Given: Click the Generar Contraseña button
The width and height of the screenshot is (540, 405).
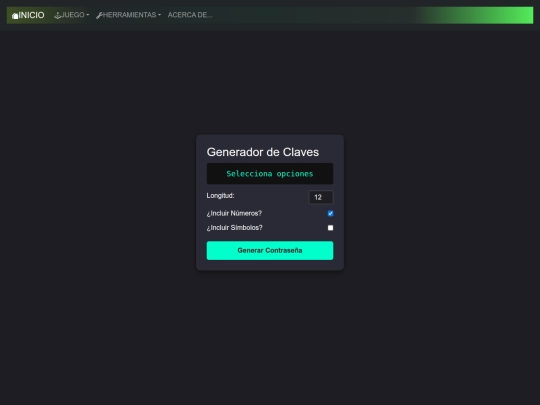Looking at the screenshot, I should 270,250.
